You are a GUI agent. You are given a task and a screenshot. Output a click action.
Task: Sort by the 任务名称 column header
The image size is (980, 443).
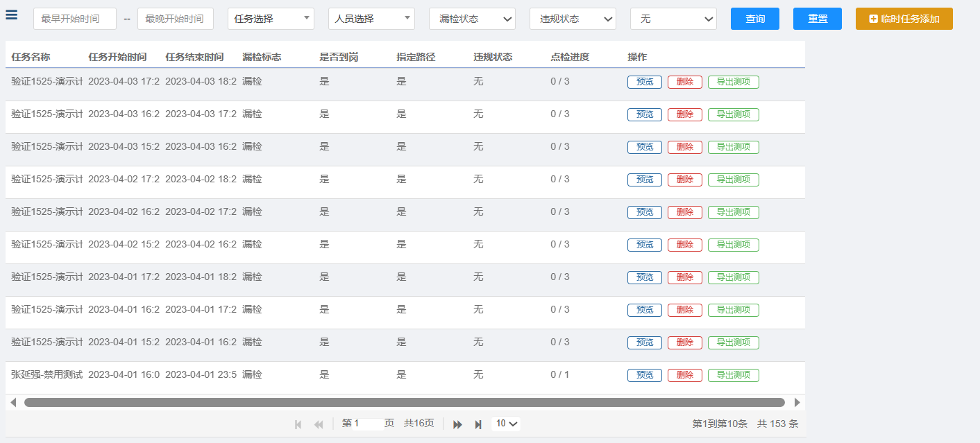[31, 57]
